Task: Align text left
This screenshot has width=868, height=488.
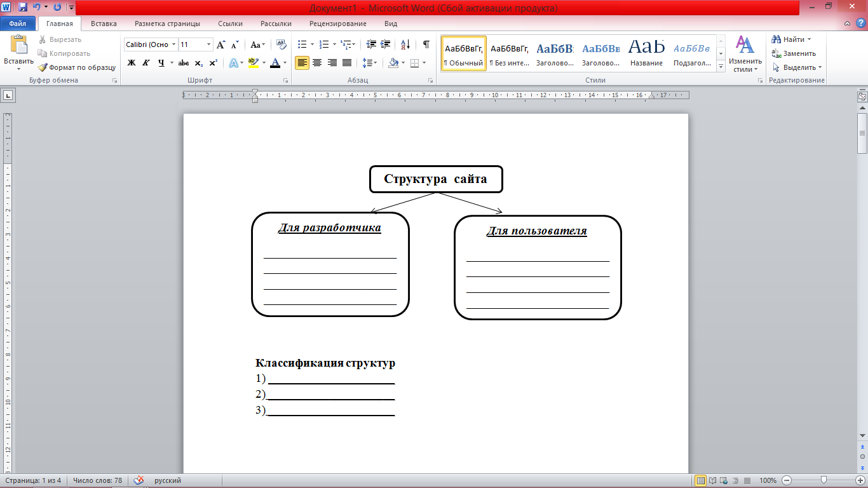Action: pos(302,63)
